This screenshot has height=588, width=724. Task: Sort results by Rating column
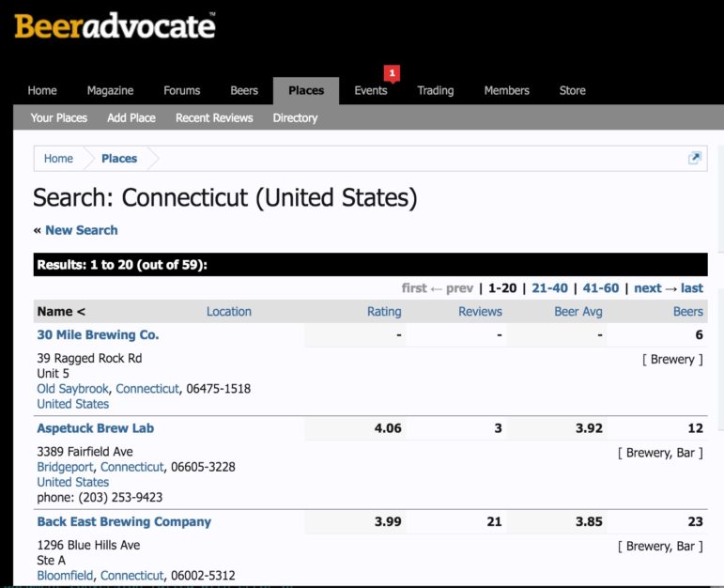click(384, 311)
